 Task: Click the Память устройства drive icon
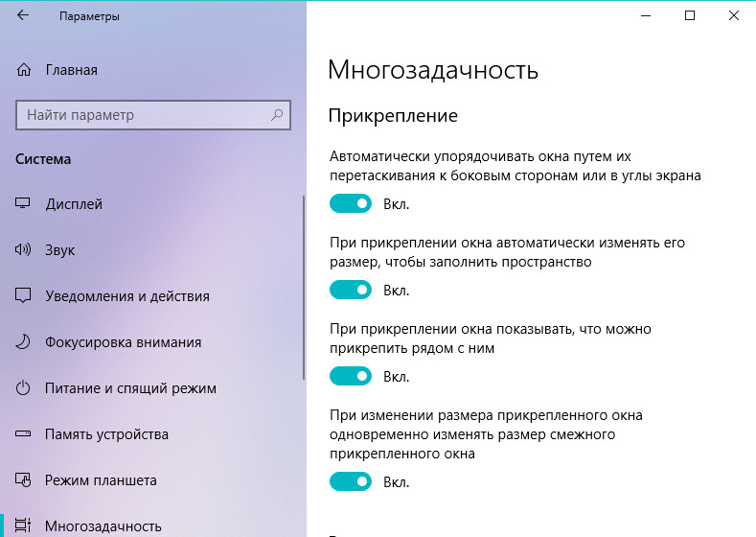[x=23, y=433]
